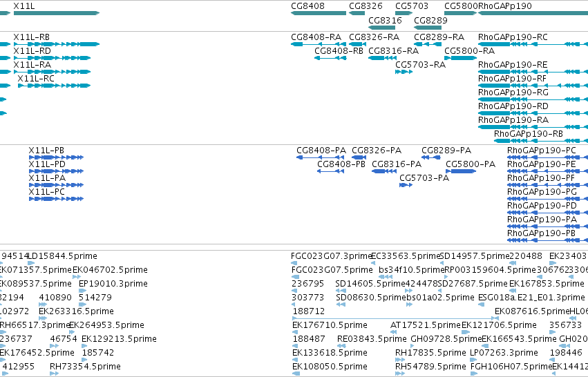Click protein CG8326-PA

[359, 157]
